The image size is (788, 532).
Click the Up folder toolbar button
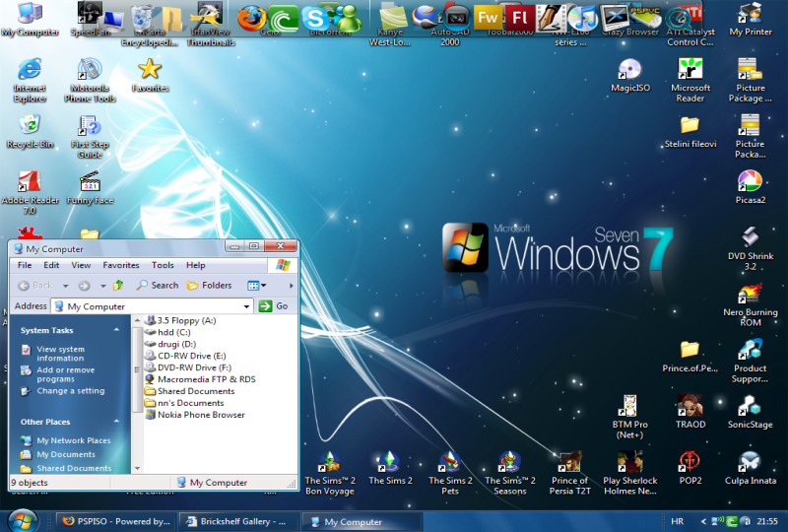point(118,286)
